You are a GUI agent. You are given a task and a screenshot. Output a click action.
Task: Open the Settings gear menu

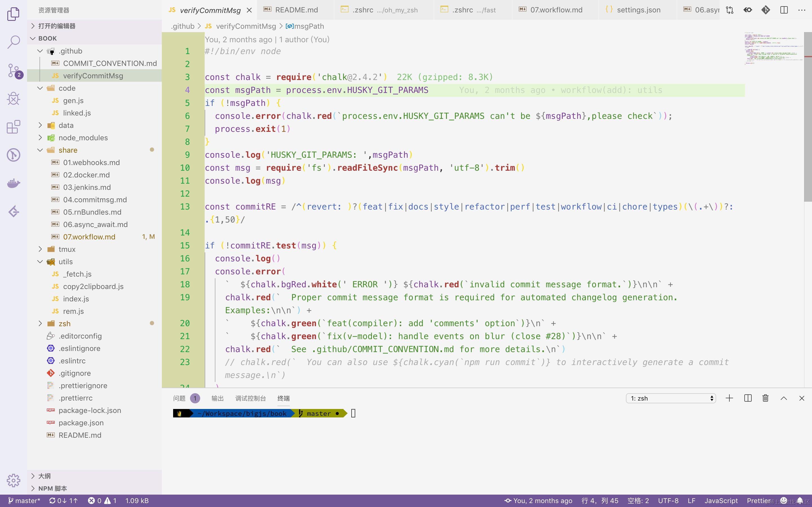pyautogui.click(x=14, y=480)
